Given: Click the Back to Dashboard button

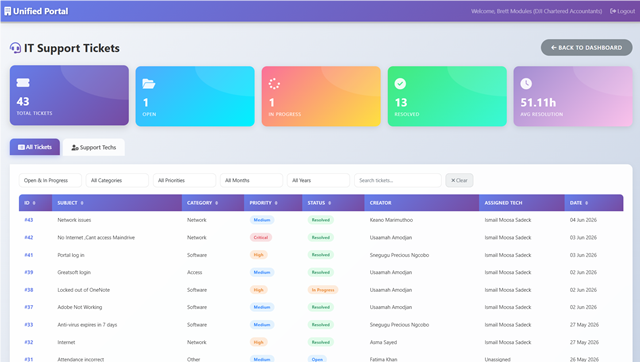Looking at the screenshot, I should click(587, 48).
